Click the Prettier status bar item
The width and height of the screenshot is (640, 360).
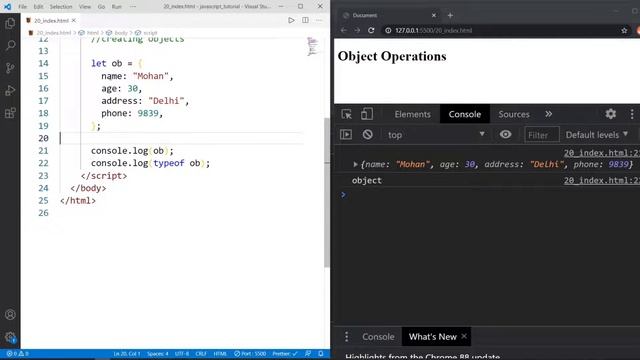coord(285,354)
